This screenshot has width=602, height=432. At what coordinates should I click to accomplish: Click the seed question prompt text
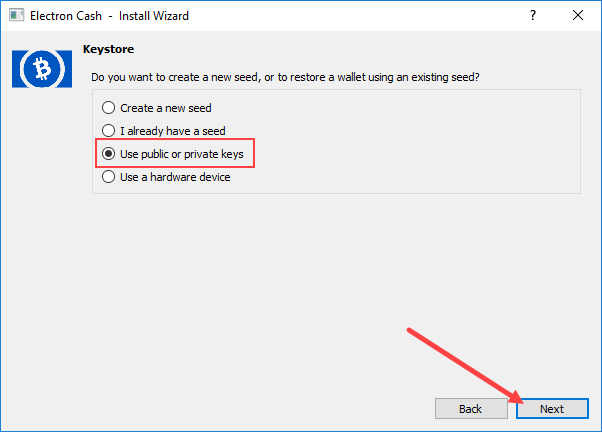tap(285, 77)
